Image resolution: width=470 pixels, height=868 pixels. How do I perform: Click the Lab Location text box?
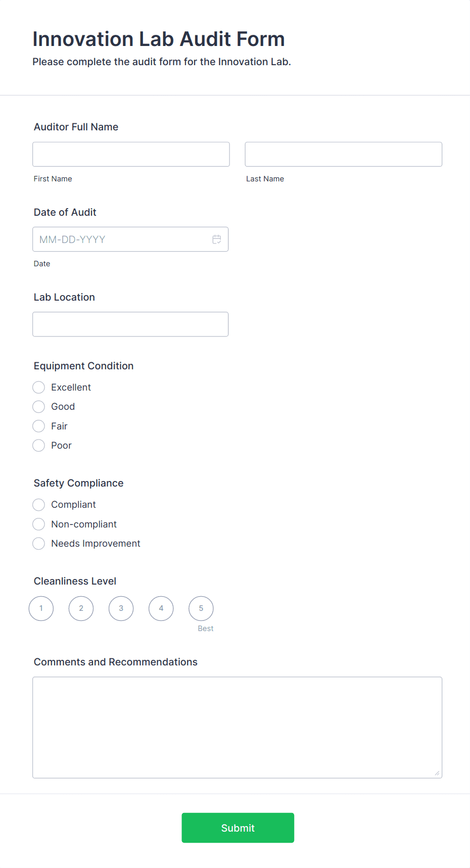pos(130,324)
